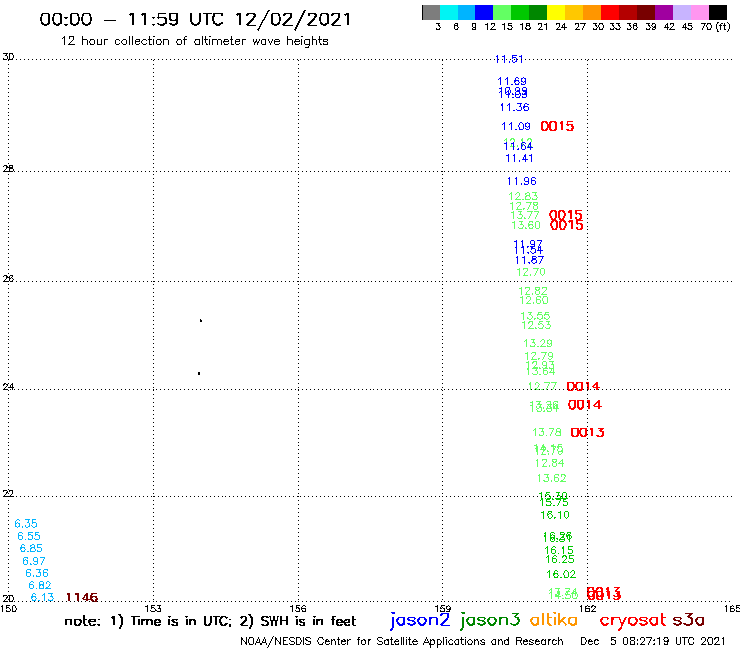Click the blue value 11.87
The height and width of the screenshot is (650, 740).
click(x=529, y=260)
